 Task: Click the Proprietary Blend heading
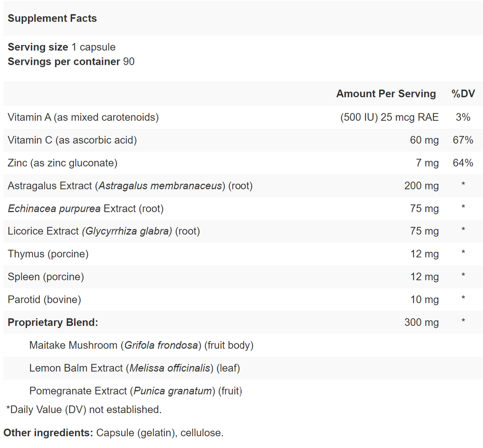[x=53, y=323]
